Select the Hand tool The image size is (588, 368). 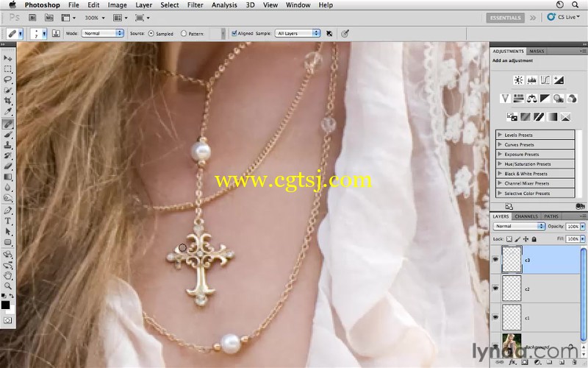tap(8, 276)
